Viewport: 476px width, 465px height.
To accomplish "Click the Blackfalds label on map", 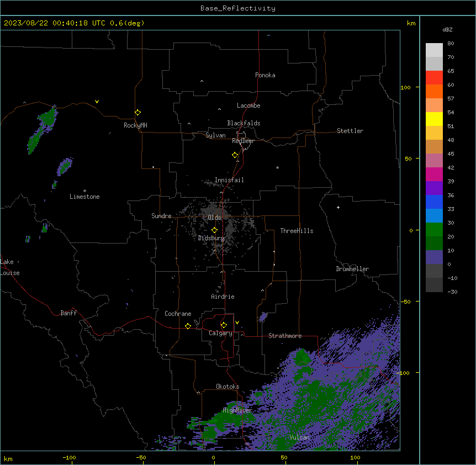I will click(244, 123).
